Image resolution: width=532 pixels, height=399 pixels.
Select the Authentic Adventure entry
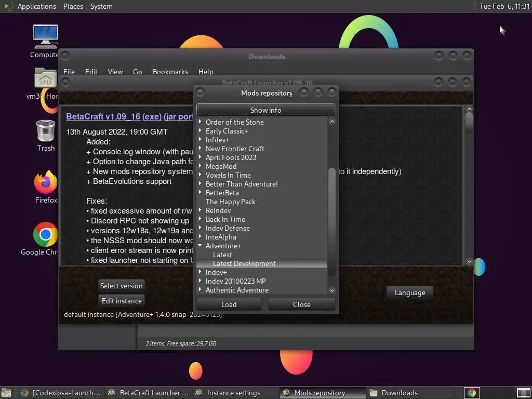pos(237,290)
